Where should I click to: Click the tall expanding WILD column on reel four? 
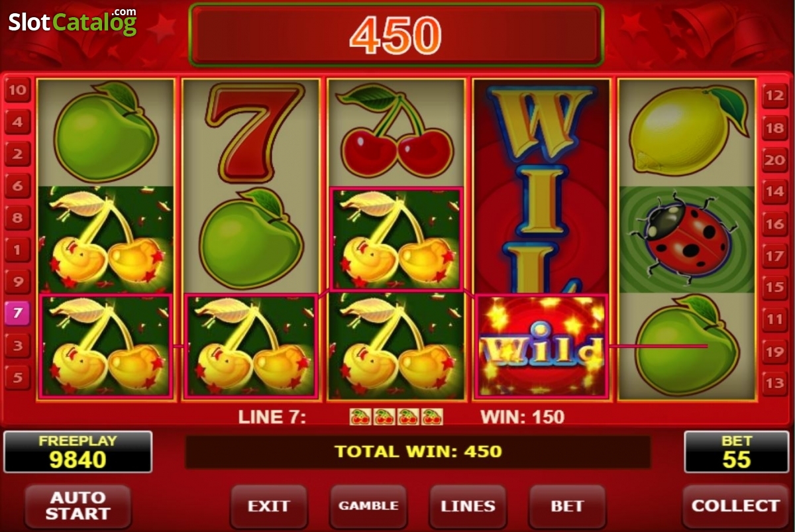pyautogui.click(x=541, y=186)
